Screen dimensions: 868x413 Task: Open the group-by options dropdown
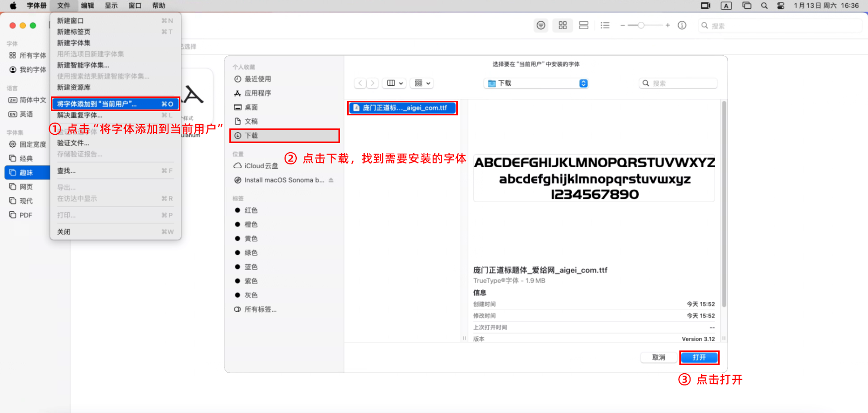(422, 83)
